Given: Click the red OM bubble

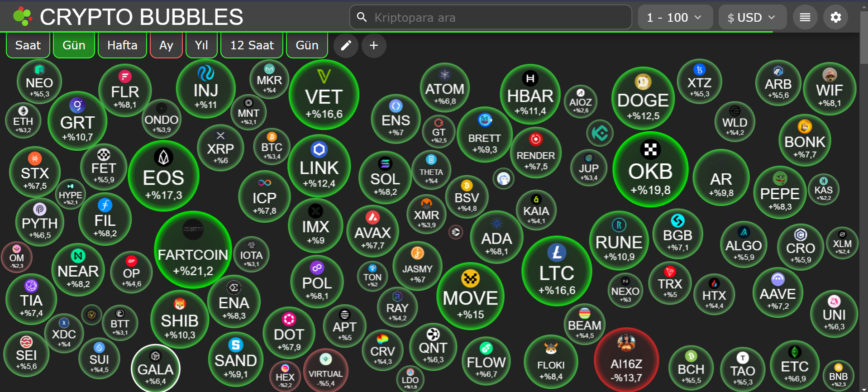Looking at the screenshot, I should 17,257.
